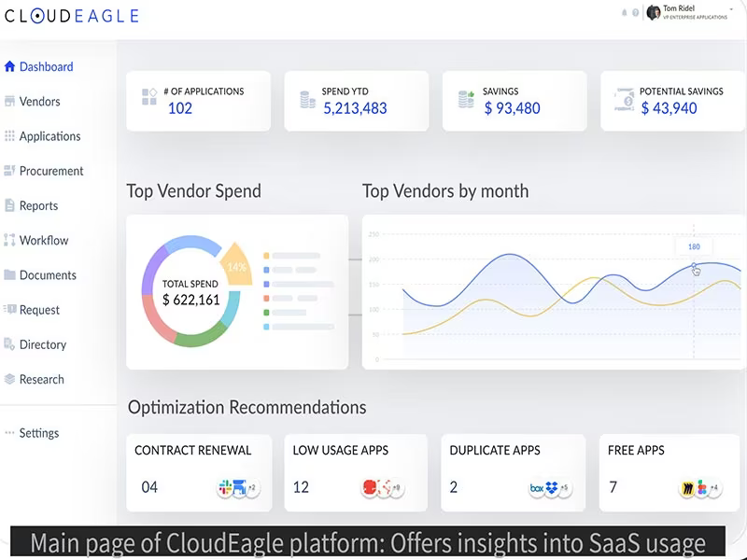Click the Vendors storefront icon
The height and width of the screenshot is (560, 747).
[x=9, y=101]
